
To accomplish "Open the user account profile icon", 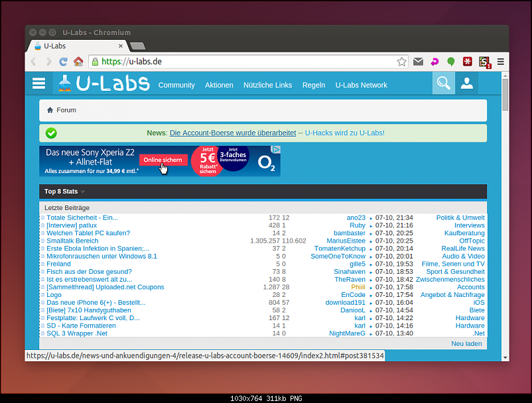I will tap(466, 84).
